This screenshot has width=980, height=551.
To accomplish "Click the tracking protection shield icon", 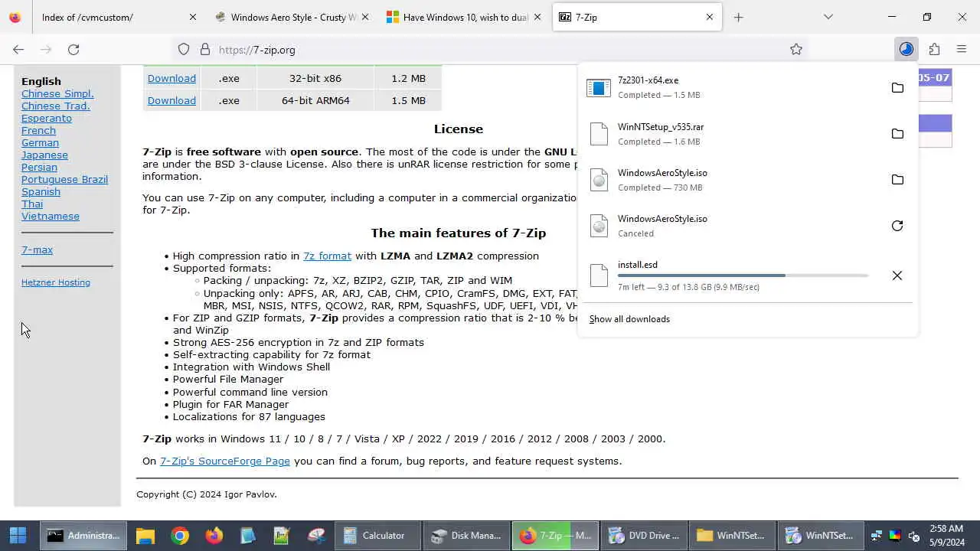I will (184, 49).
